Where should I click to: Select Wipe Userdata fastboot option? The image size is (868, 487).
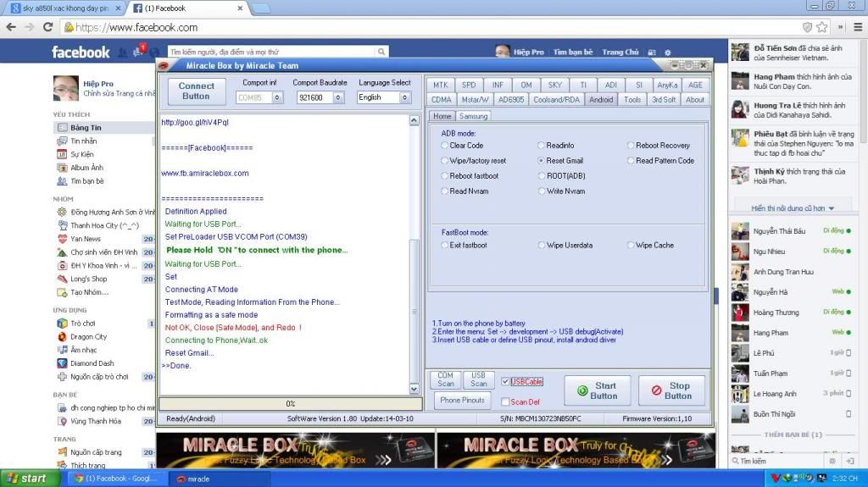point(542,245)
